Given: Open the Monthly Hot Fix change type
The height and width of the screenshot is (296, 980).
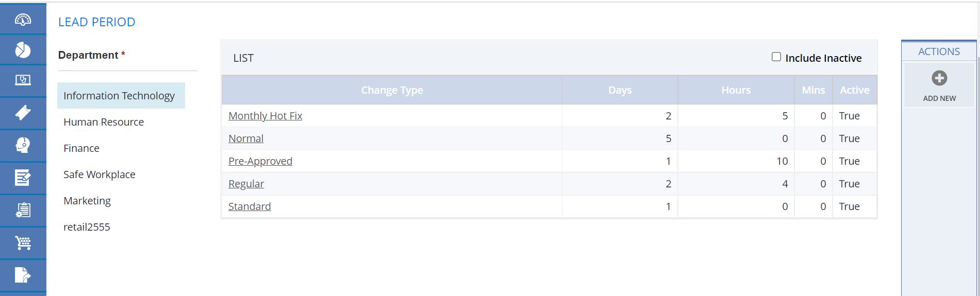Looking at the screenshot, I should point(265,116).
